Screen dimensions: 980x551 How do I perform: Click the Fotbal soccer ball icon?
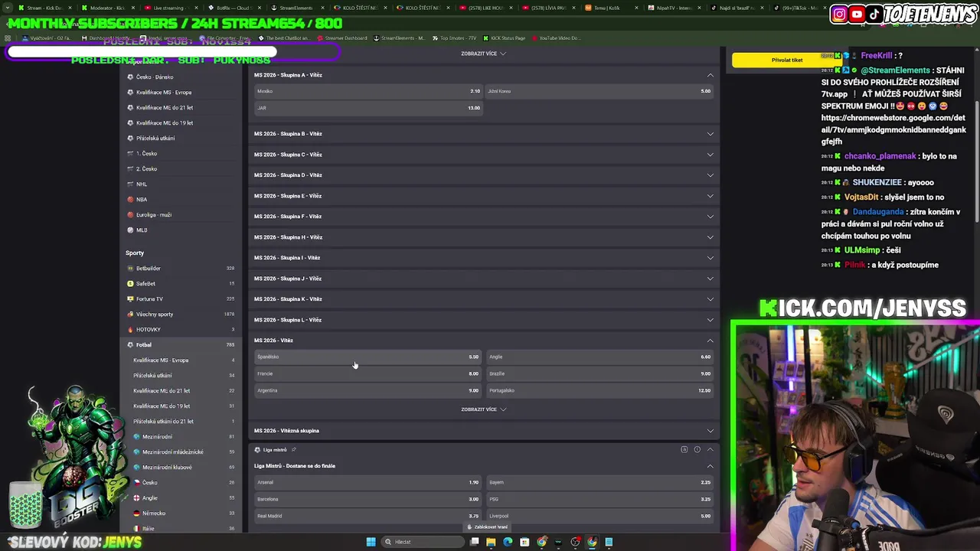tap(130, 345)
